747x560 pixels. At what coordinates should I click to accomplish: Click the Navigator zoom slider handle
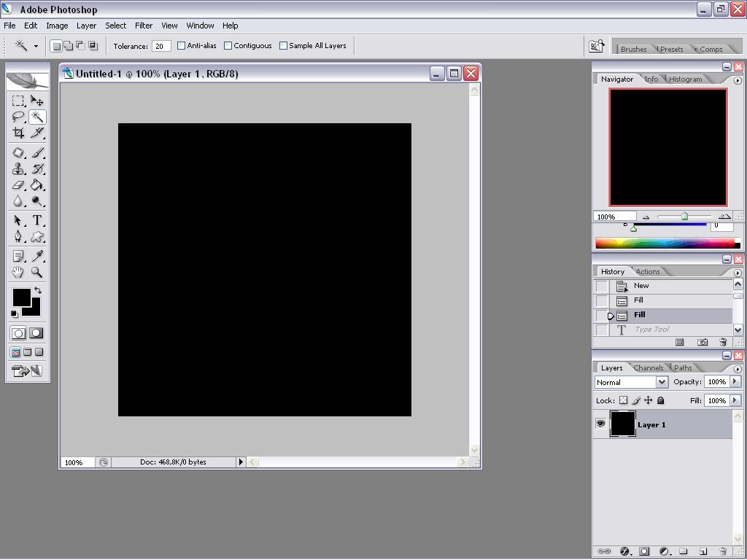click(x=684, y=217)
